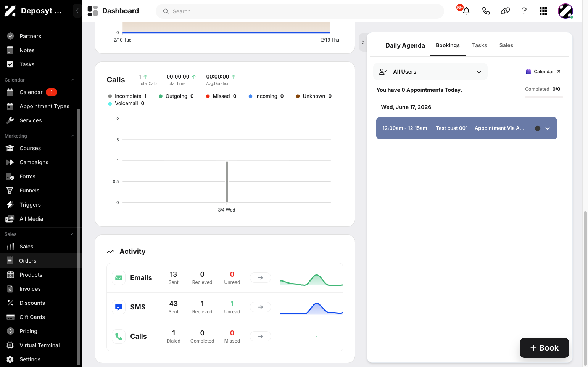The height and width of the screenshot is (367, 588).
Task: Collapse the Calendar sidebar section
Action: pos(73,80)
